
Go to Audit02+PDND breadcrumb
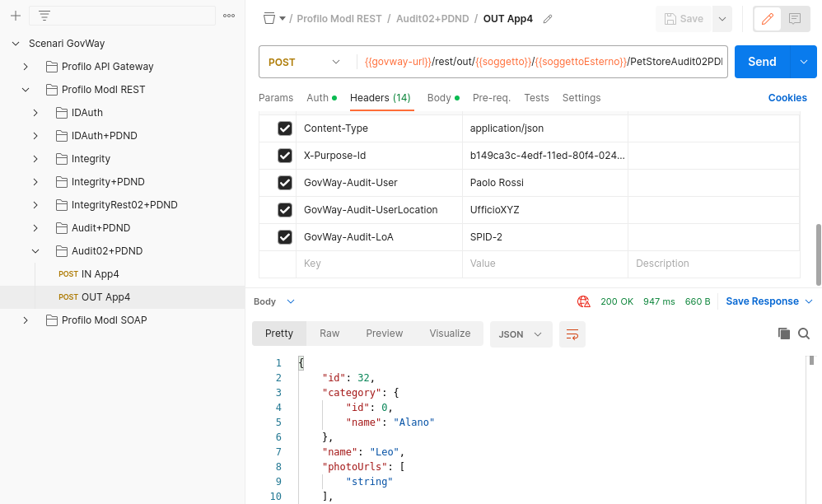[432, 19]
